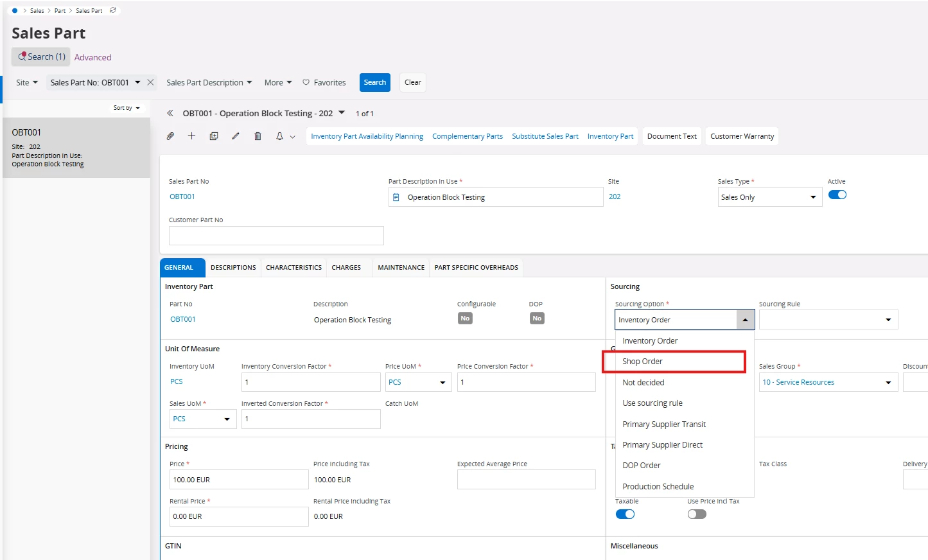Select OBT001 record in the list panel
The image size is (928, 560).
coord(76,148)
